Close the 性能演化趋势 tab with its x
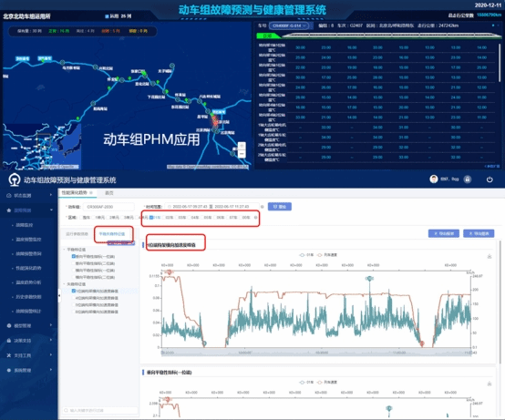505x420 pixels. click(x=91, y=192)
